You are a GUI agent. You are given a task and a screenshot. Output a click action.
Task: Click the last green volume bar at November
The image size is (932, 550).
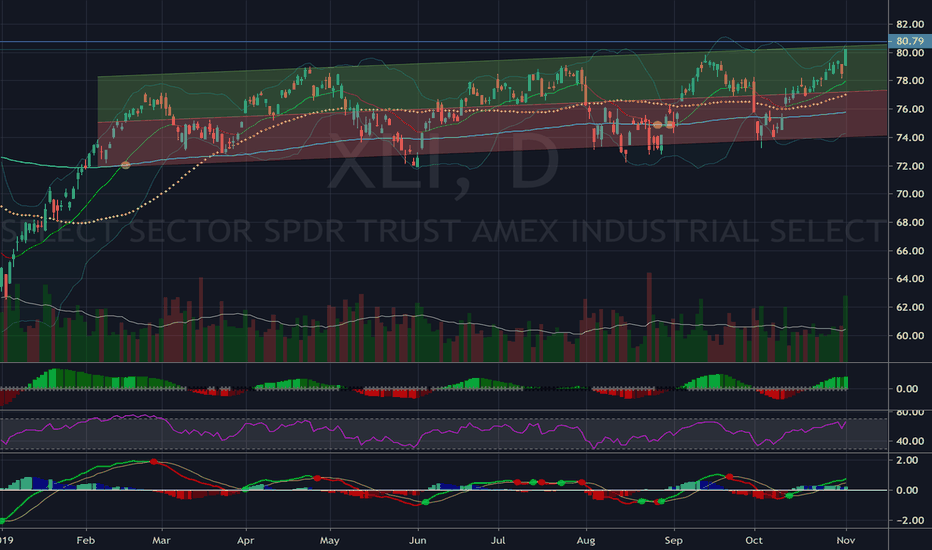845,329
